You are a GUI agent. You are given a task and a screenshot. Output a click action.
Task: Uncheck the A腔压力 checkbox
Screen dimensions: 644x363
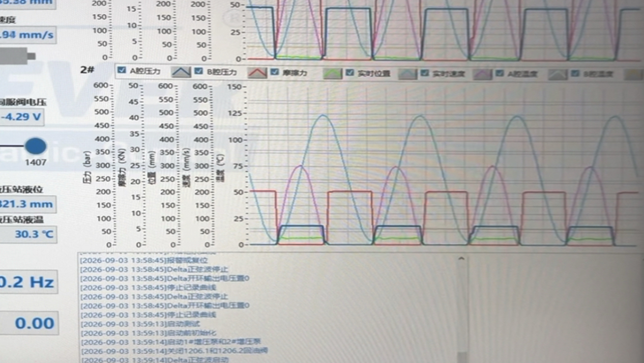click(122, 70)
